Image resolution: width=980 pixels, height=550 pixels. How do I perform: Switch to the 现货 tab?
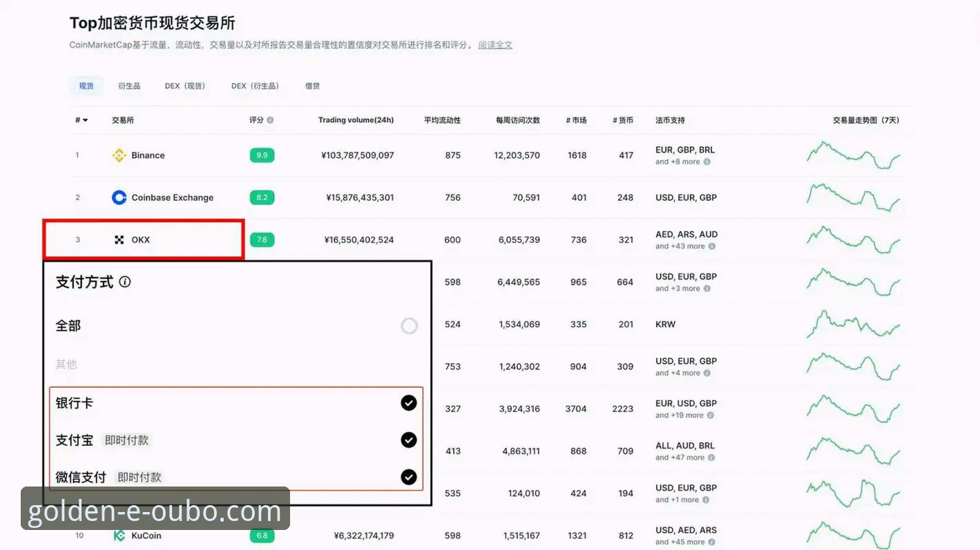(x=86, y=86)
